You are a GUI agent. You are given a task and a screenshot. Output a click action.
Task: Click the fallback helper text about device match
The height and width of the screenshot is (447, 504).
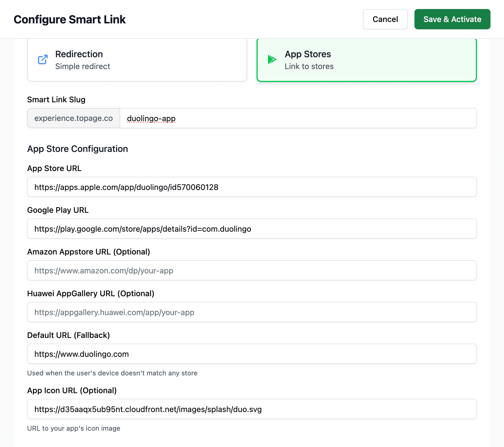click(112, 373)
